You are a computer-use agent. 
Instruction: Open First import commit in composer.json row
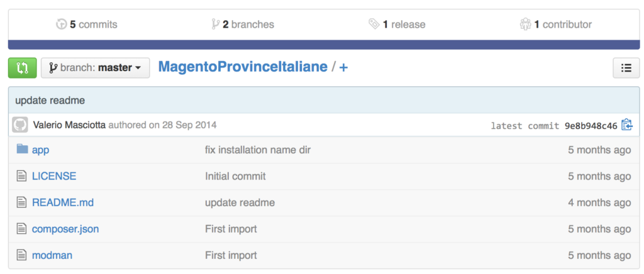click(231, 229)
